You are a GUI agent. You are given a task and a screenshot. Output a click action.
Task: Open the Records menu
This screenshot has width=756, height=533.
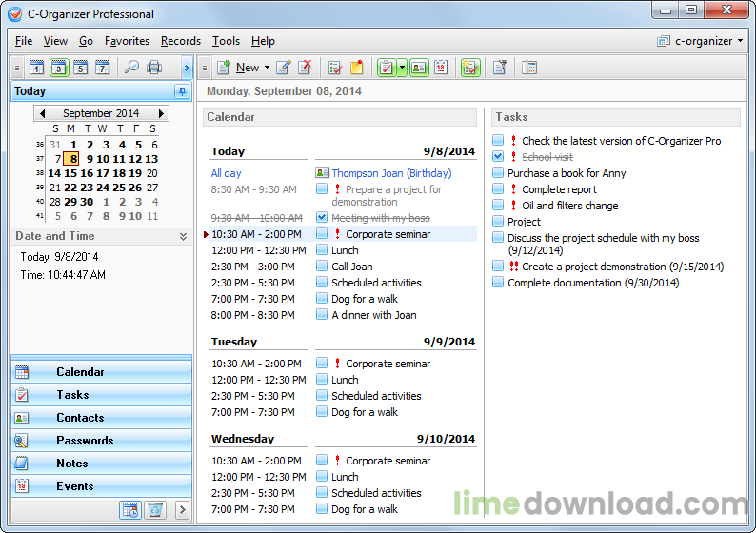coord(180,41)
